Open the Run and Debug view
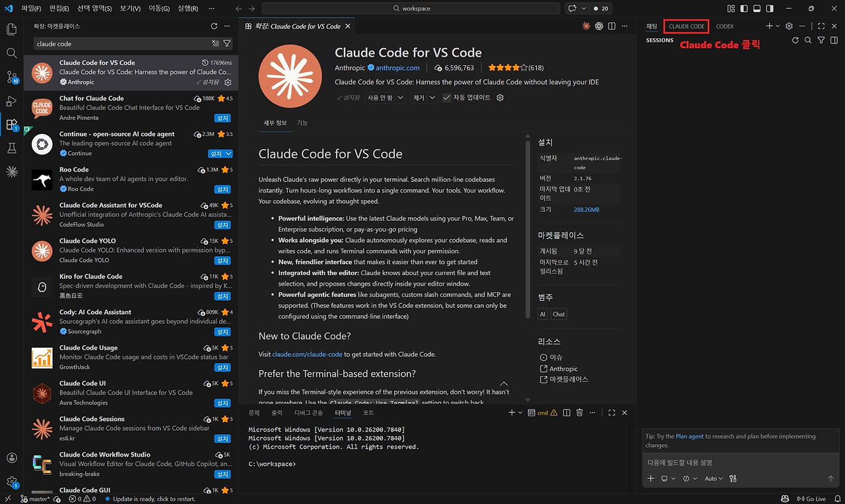The image size is (845, 504). pyautogui.click(x=11, y=101)
